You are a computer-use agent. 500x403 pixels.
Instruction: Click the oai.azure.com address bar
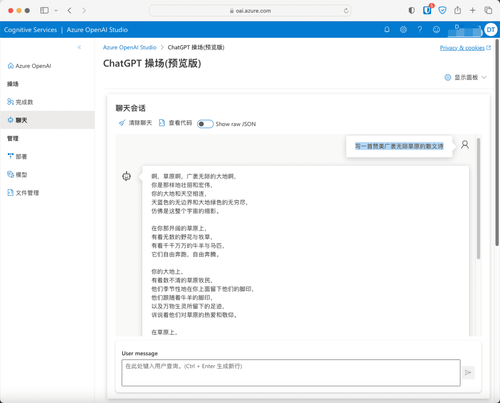coord(250,11)
